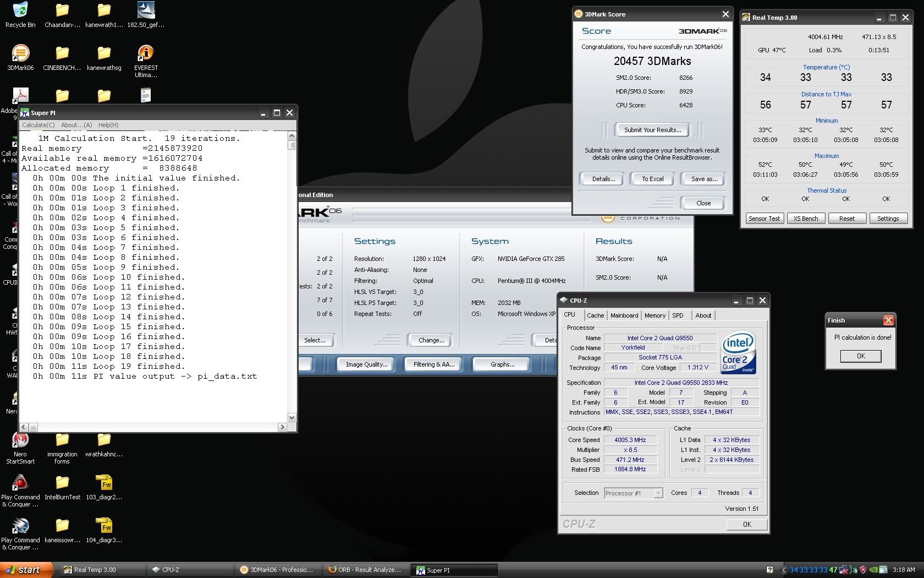Image resolution: width=924 pixels, height=578 pixels.
Task: Click XS Bench in Real Temp
Action: (806, 219)
